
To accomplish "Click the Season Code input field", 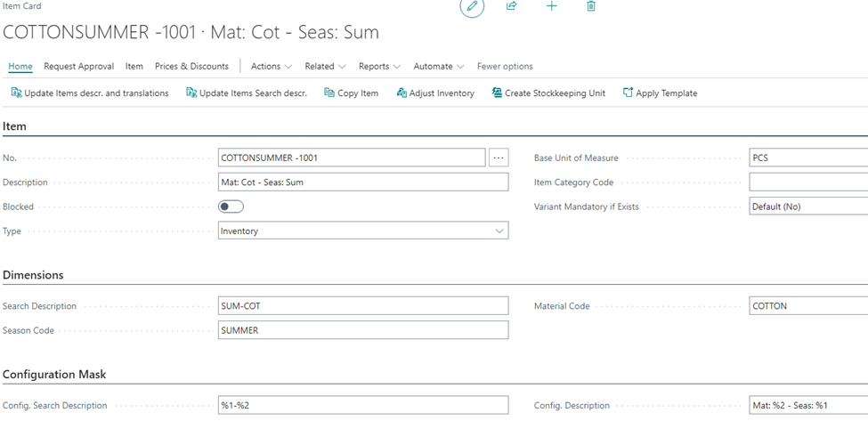I will click(363, 330).
